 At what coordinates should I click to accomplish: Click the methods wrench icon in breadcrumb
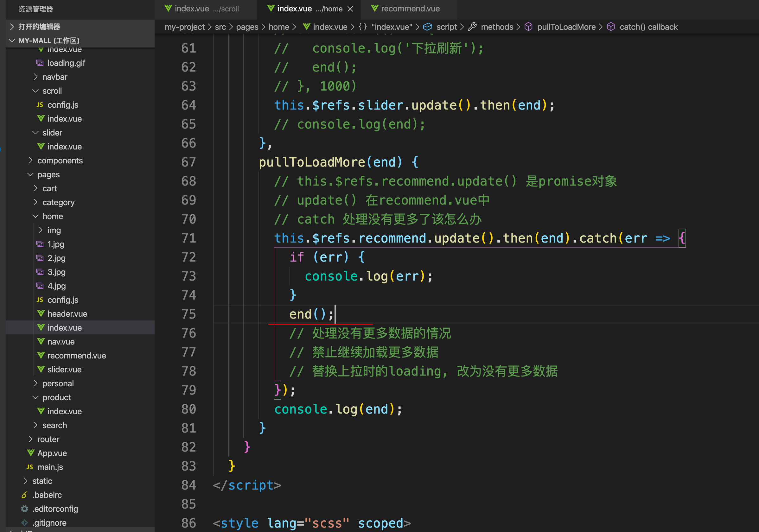pyautogui.click(x=472, y=27)
